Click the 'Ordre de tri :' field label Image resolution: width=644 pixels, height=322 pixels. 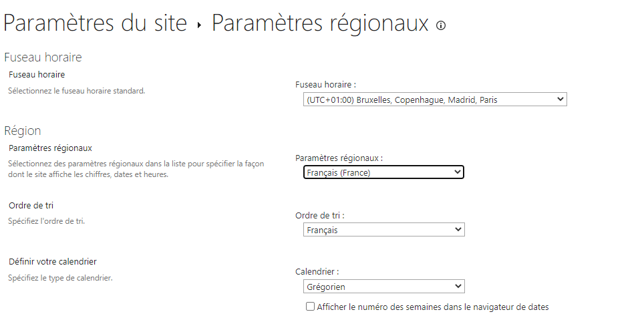[320, 215]
